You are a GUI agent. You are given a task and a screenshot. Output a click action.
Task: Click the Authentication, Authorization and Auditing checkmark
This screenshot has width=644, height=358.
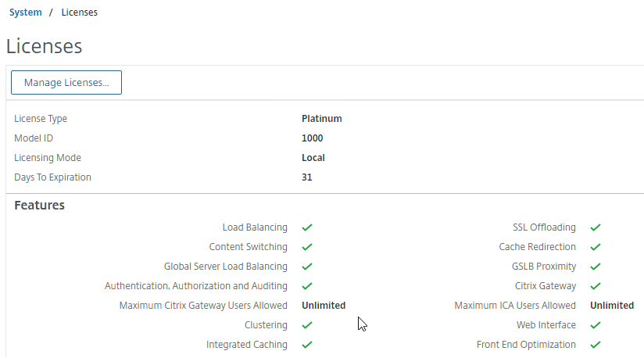pos(307,286)
